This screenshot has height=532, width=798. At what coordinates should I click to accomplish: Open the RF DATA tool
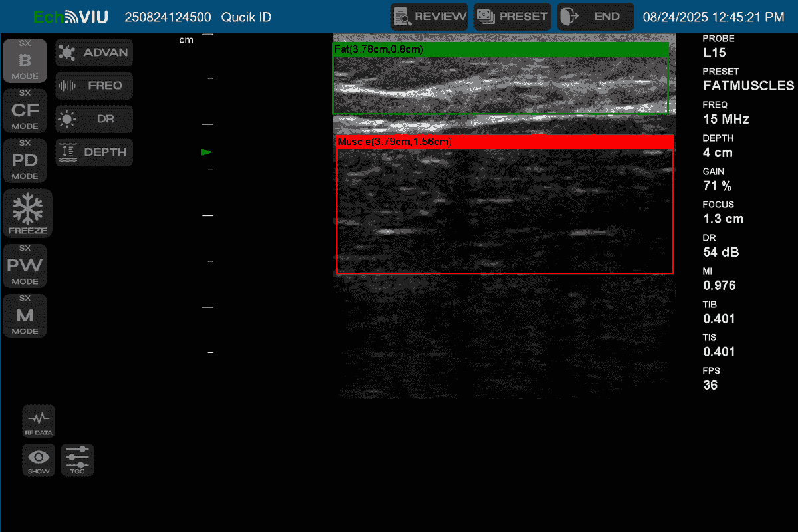click(x=39, y=422)
